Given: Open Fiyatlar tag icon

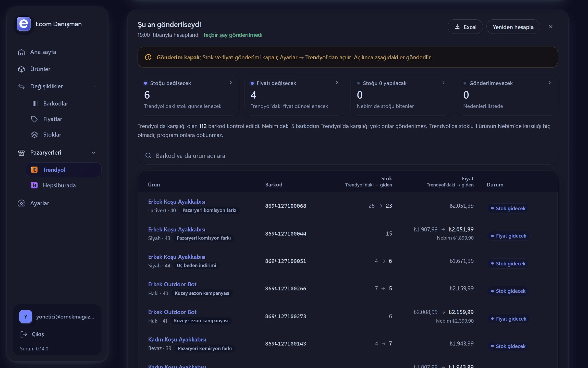Looking at the screenshot, I should [34, 119].
